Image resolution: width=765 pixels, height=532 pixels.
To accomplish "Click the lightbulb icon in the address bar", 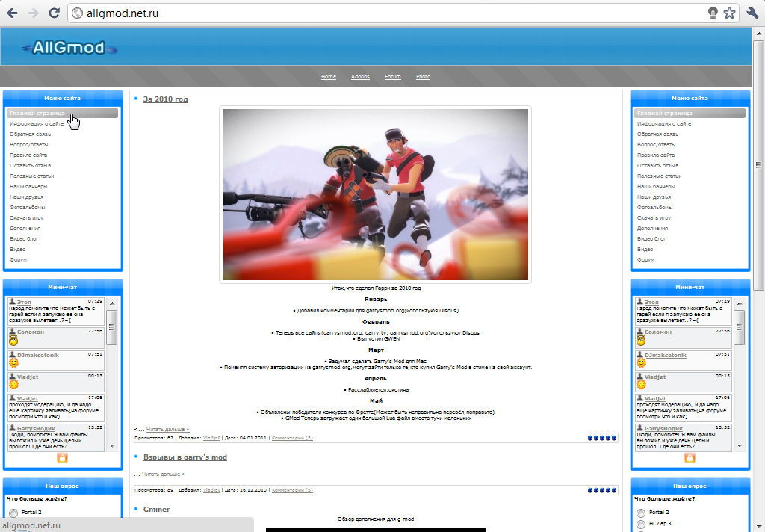I will click(713, 13).
